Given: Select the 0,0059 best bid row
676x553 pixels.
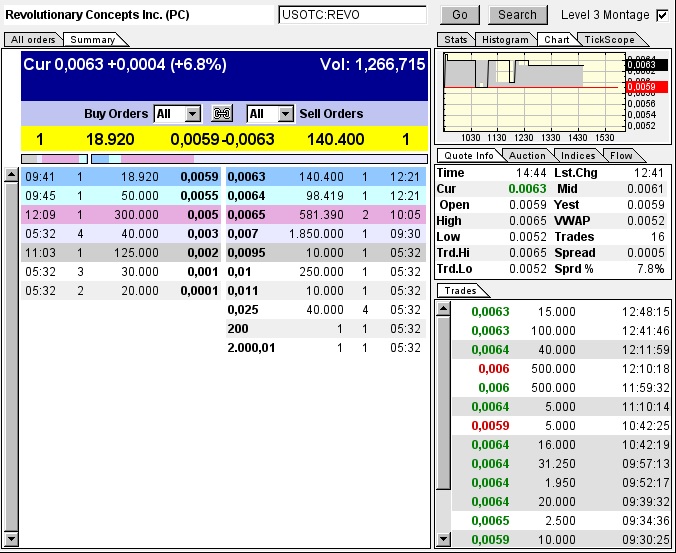Looking at the screenshot, I should coord(121,177).
